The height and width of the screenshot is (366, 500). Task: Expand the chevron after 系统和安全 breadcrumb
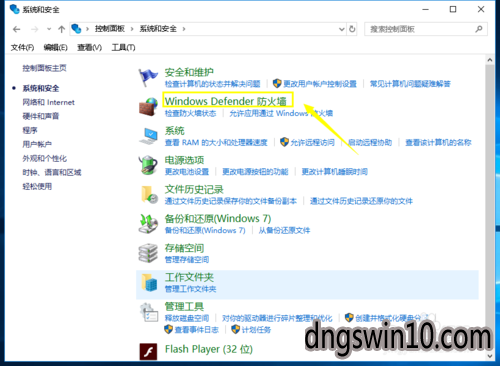coord(184,29)
